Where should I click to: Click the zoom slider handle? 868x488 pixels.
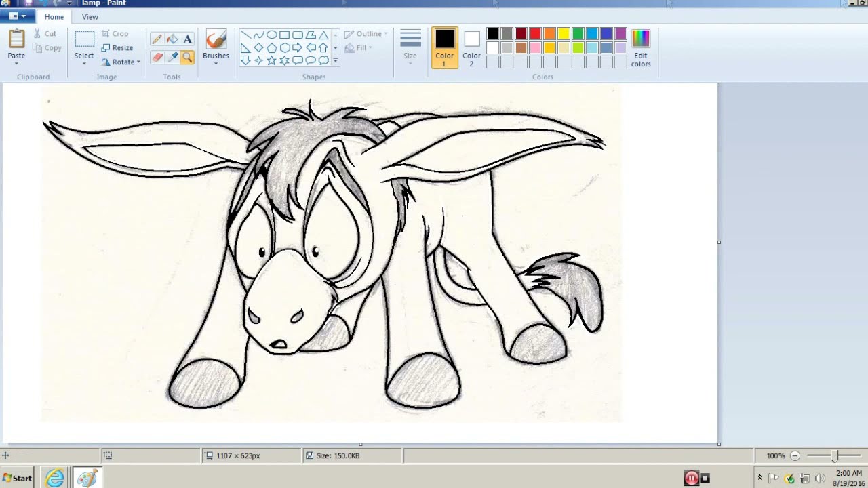pos(835,456)
